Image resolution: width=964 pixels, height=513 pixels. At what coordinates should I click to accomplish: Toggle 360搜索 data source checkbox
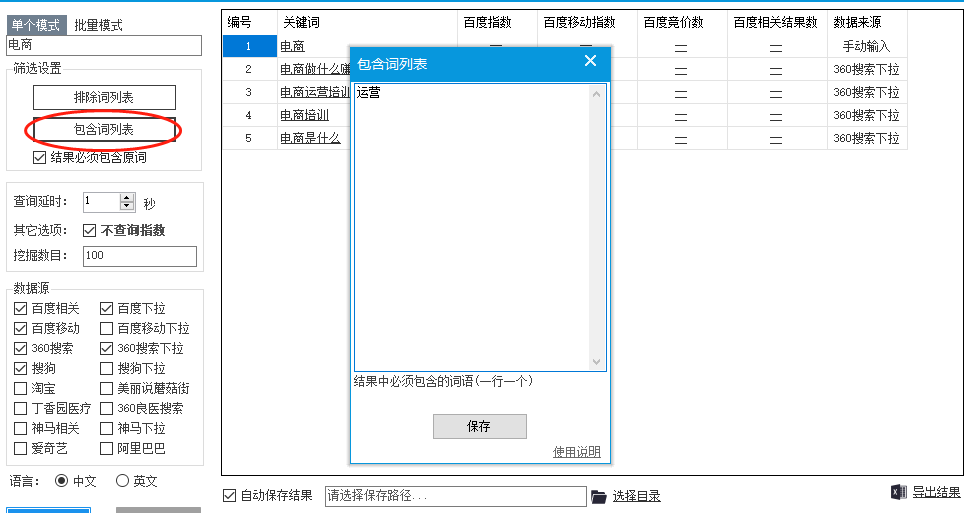coord(20,349)
